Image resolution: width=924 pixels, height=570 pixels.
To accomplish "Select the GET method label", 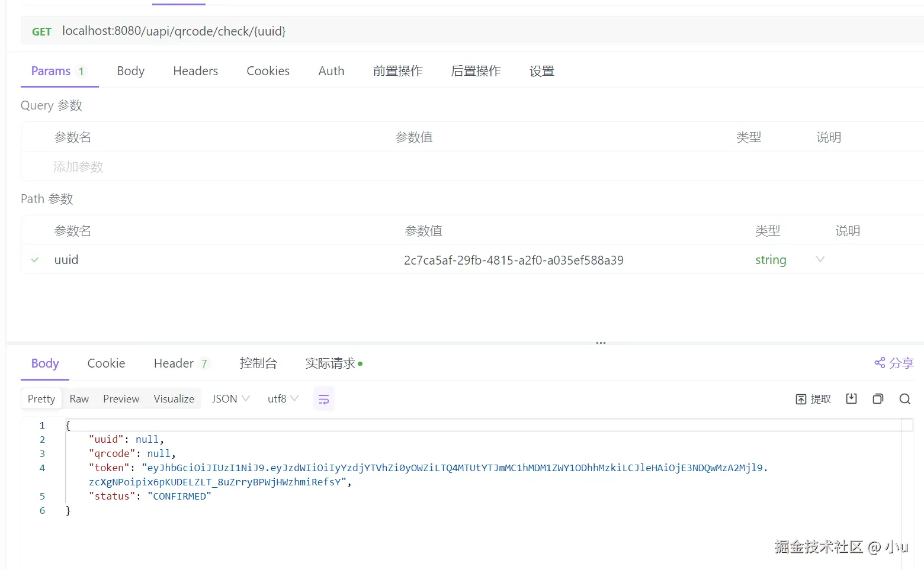I will tap(41, 31).
